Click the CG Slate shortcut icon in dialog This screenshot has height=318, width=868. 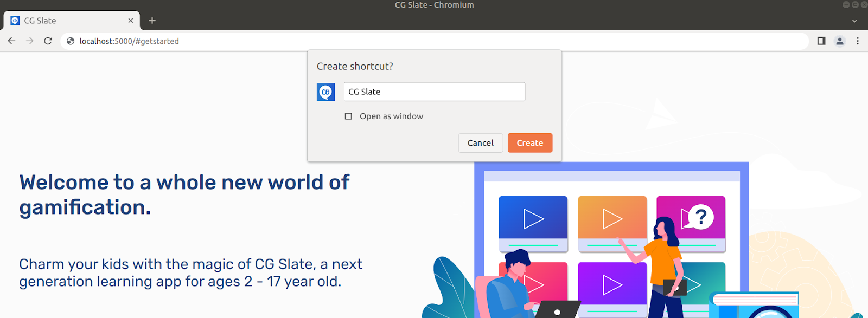(326, 92)
